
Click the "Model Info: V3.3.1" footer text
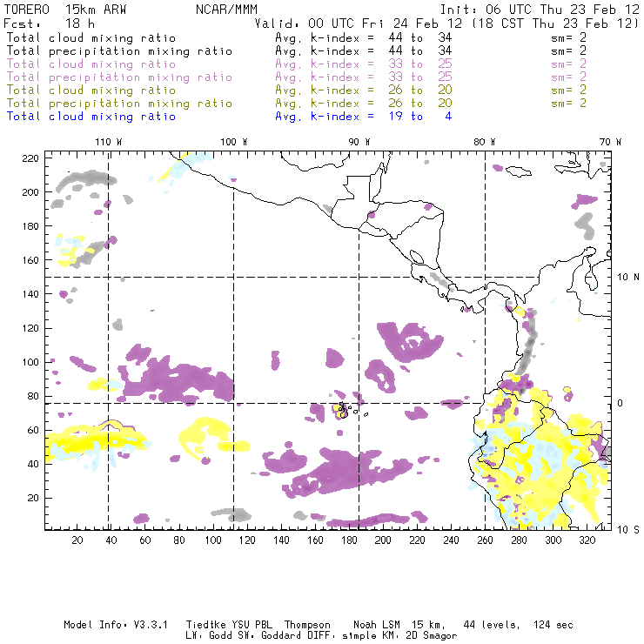[116, 625]
